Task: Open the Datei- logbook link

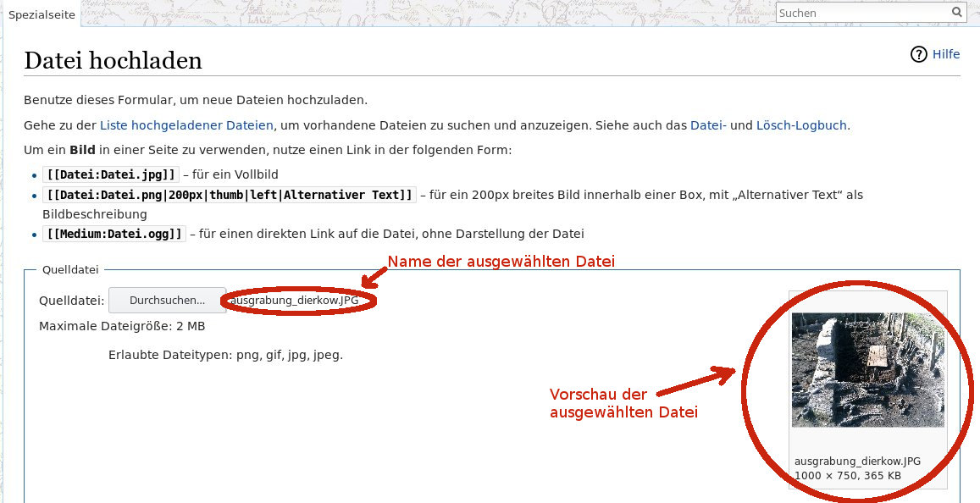Action: [x=708, y=125]
